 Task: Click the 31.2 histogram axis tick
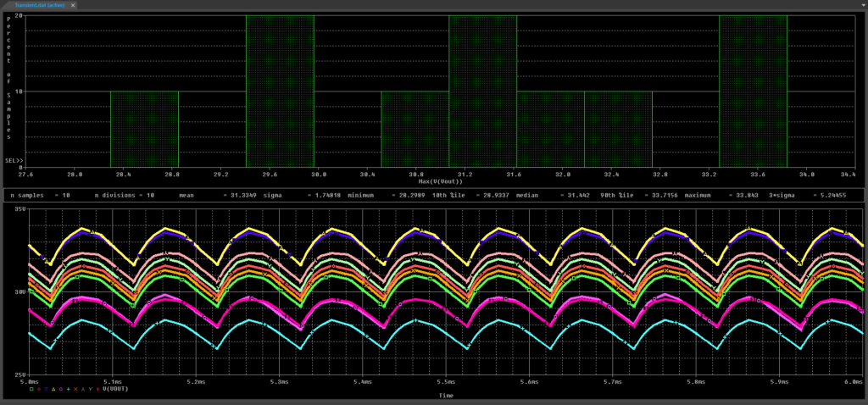coord(465,175)
